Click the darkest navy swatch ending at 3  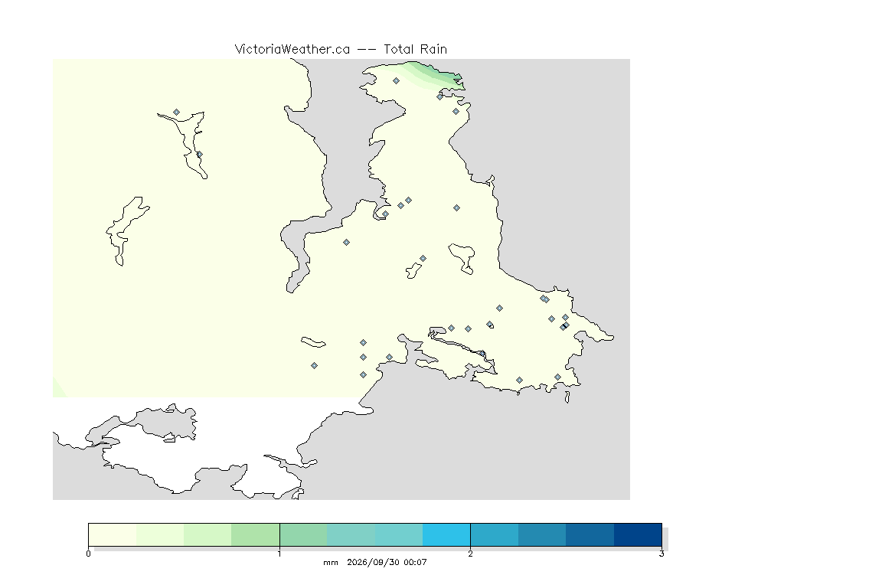click(x=638, y=534)
